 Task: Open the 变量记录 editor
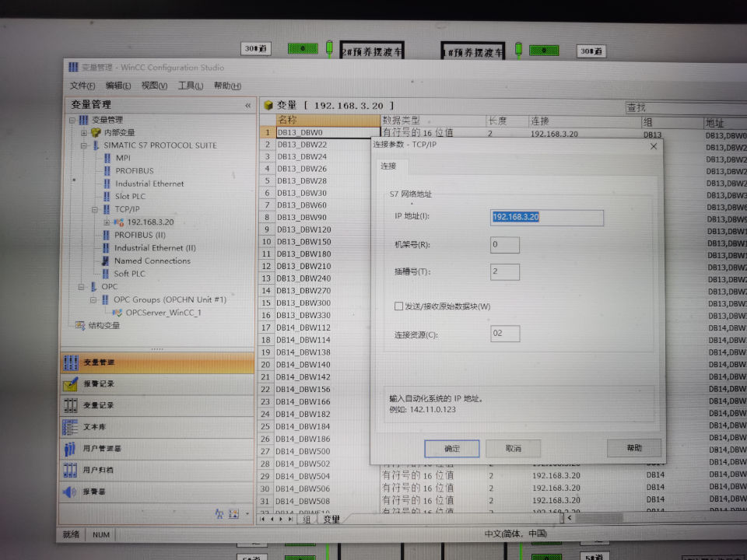[x=158, y=406]
